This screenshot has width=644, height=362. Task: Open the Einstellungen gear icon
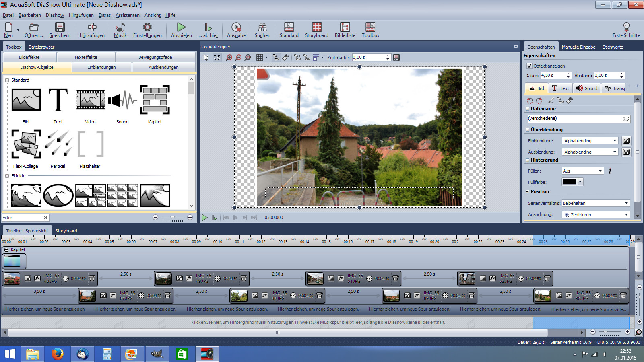(x=147, y=27)
